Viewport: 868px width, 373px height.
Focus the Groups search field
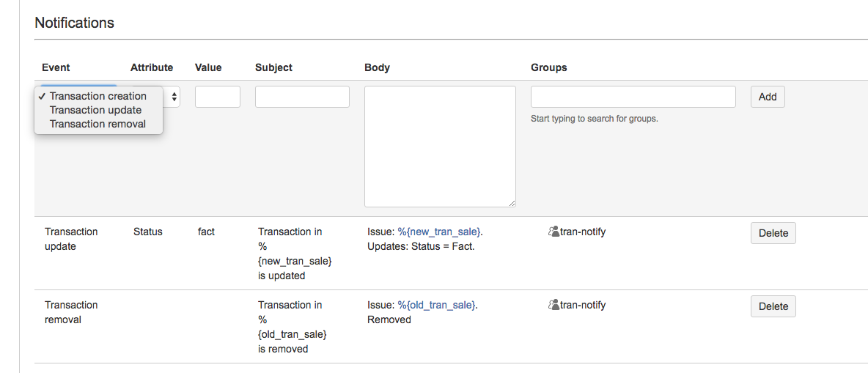point(633,97)
